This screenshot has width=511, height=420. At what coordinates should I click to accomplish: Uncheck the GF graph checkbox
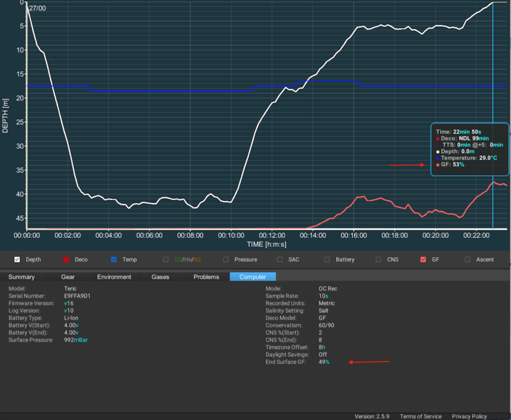423,260
